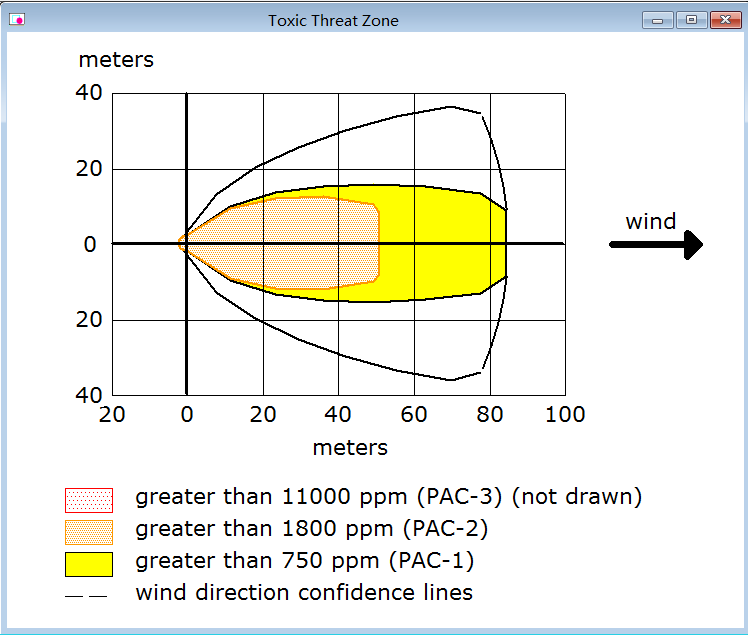The width and height of the screenshot is (748, 635).
Task: Click the Toxic Threat Zone window icon
Action: click(x=17, y=20)
